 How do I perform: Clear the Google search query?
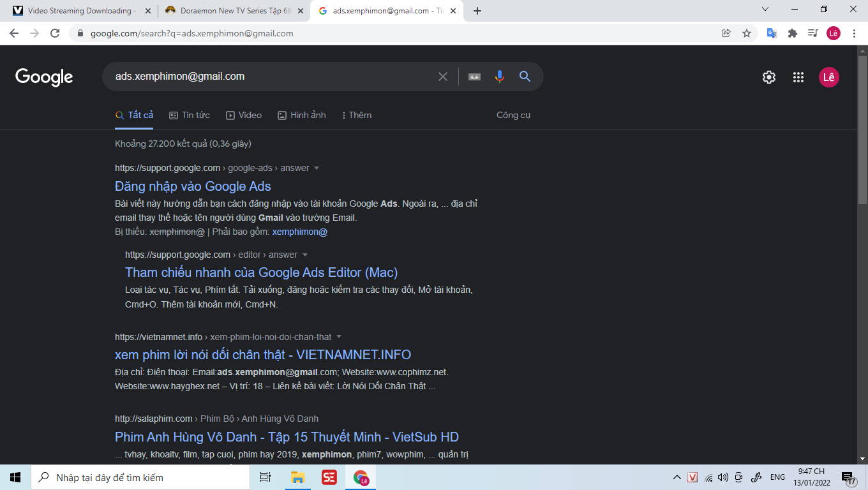443,77
